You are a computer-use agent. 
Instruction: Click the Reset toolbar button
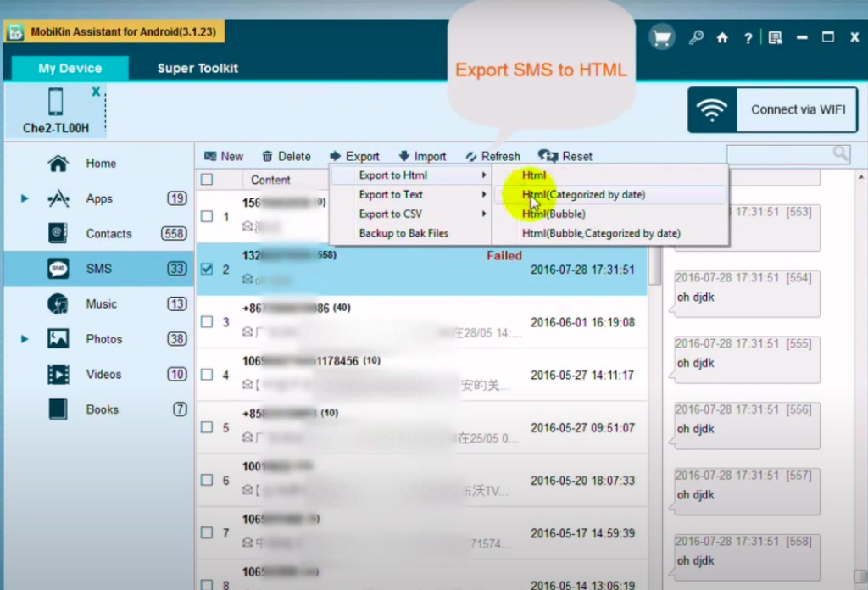[x=565, y=156]
